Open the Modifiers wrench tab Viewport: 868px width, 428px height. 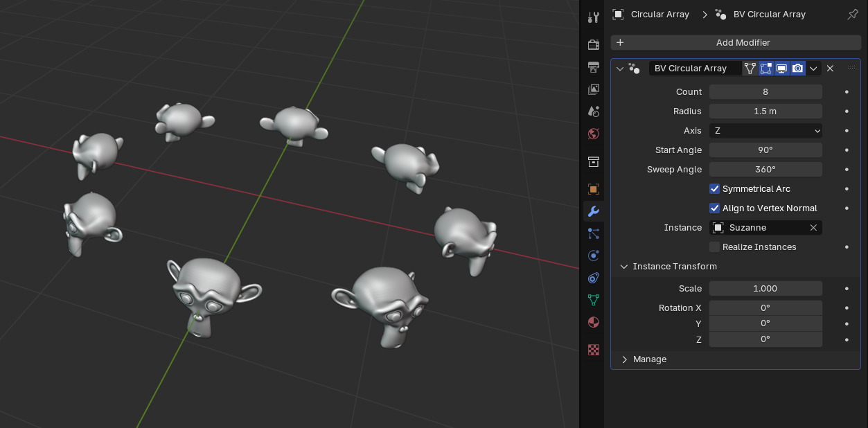[x=593, y=211]
